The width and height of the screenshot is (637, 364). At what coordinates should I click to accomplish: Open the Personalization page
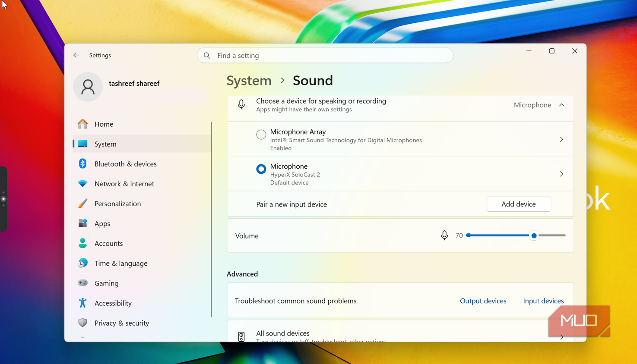[142, 204]
